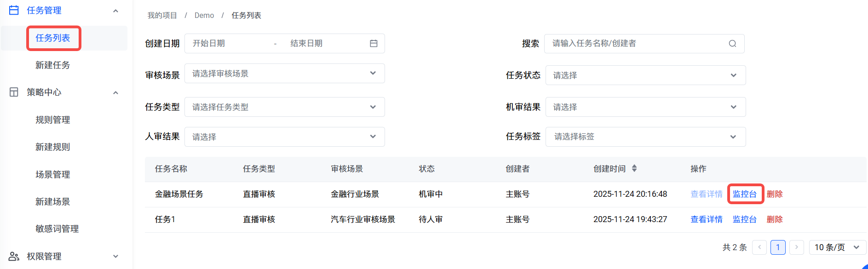Open the 审核场景 dropdown
Image resolution: width=868 pixels, height=269 pixels.
[x=284, y=74]
